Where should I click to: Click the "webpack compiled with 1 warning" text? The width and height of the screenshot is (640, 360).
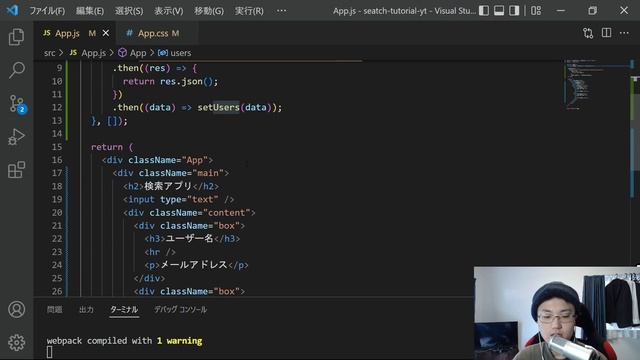(124, 341)
